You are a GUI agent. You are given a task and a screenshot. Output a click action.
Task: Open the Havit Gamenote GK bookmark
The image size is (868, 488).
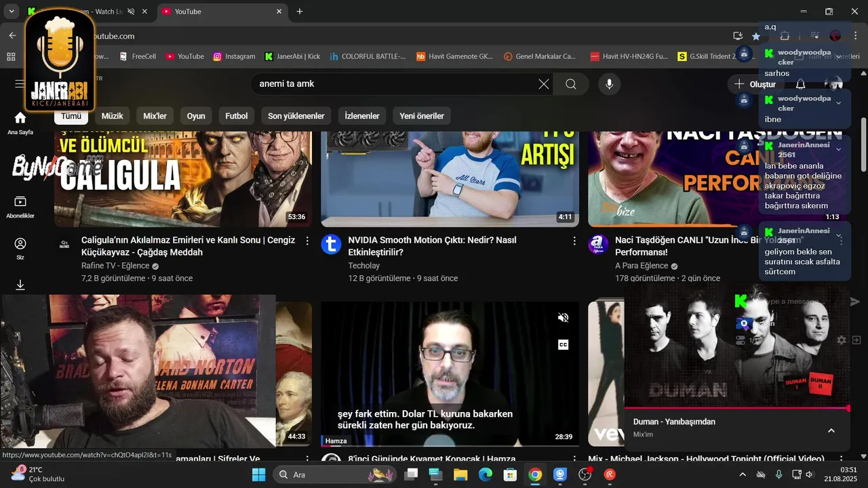[x=455, y=56]
